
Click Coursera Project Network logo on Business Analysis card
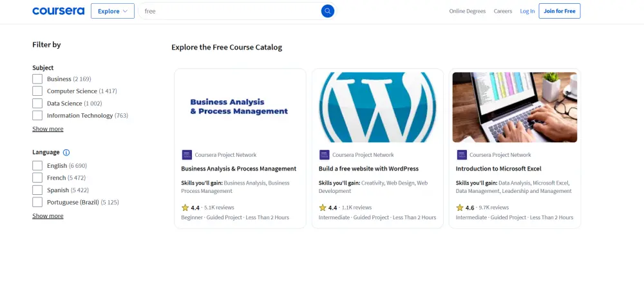pos(187,154)
